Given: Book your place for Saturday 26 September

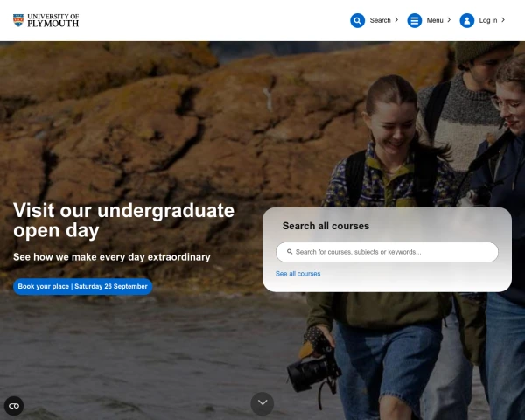Looking at the screenshot, I should [83, 286].
